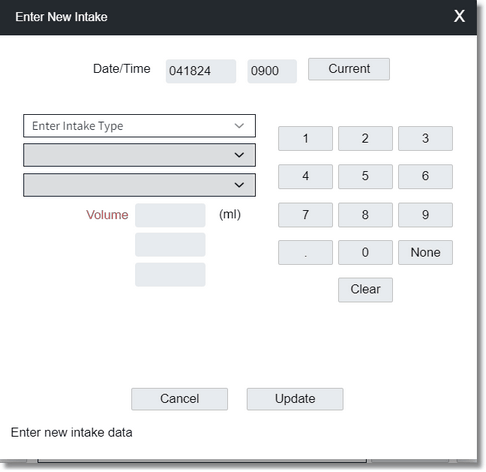Expand the second gray dropdown below intake type
The height and width of the screenshot is (472, 486).
click(x=139, y=155)
